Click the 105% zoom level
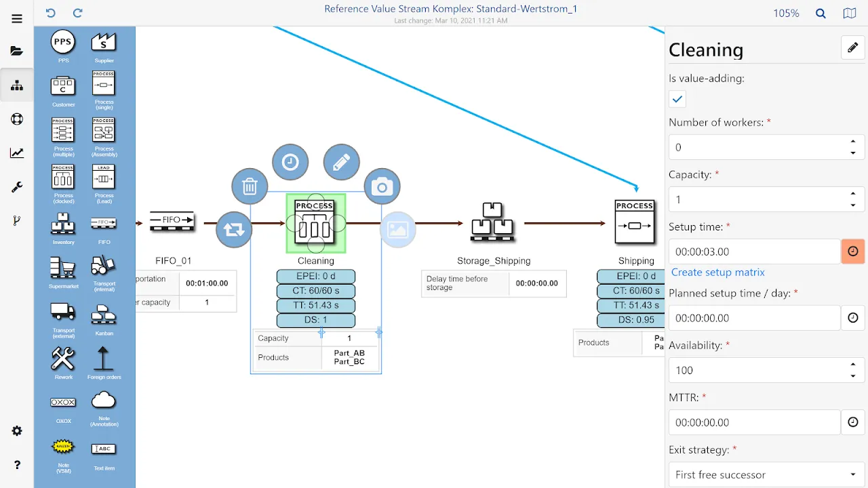 tap(786, 13)
